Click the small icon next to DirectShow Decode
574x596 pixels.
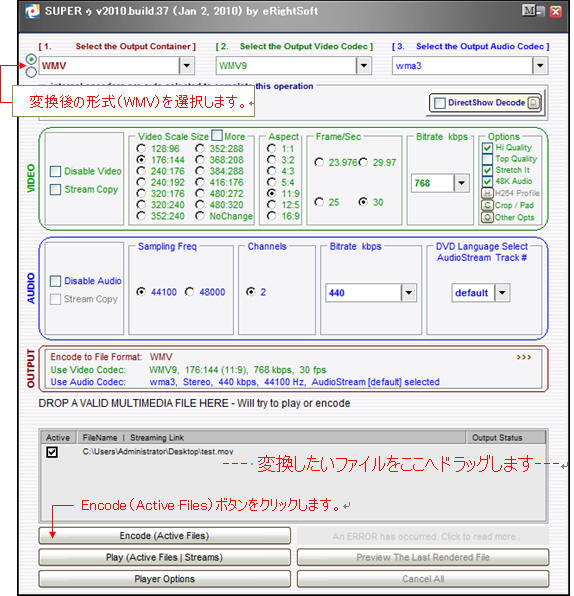coord(534,103)
